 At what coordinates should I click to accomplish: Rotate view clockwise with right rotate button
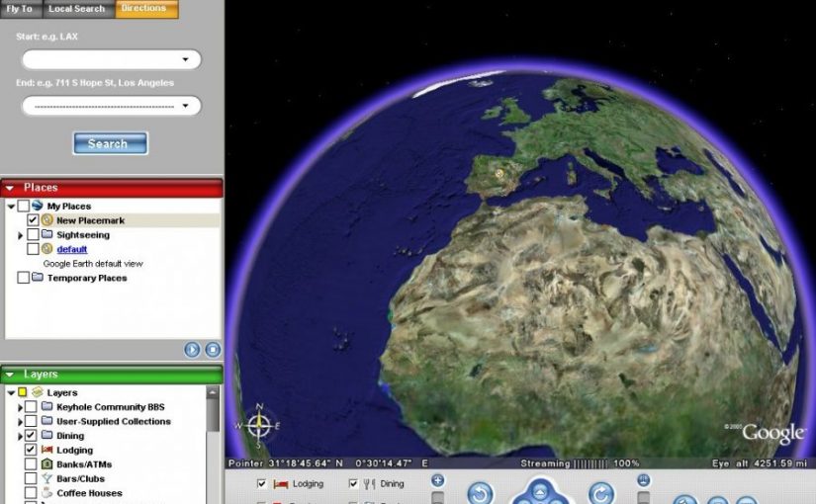coord(601,494)
